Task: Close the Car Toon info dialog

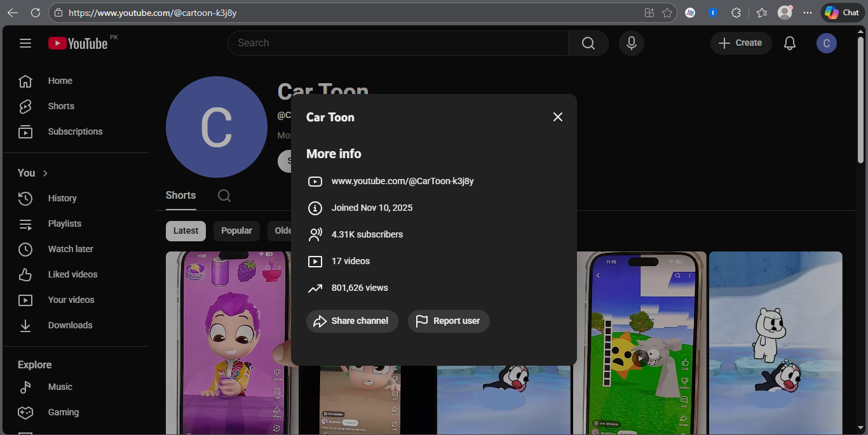Action: [557, 117]
